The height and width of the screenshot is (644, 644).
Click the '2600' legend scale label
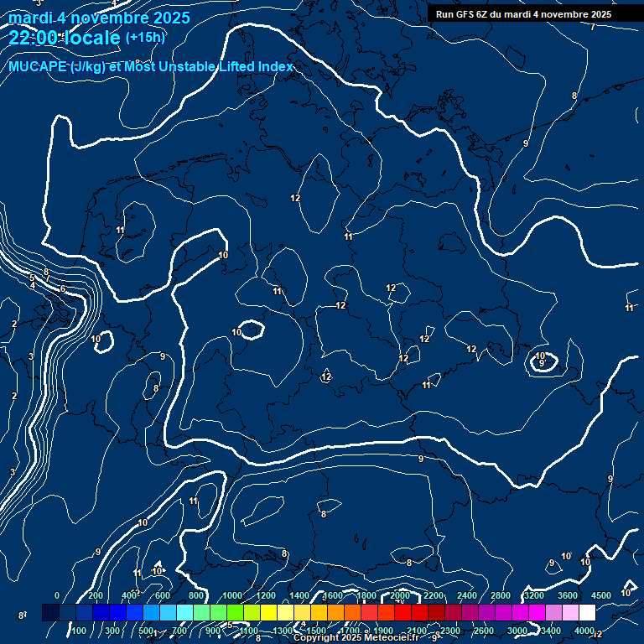click(483, 631)
